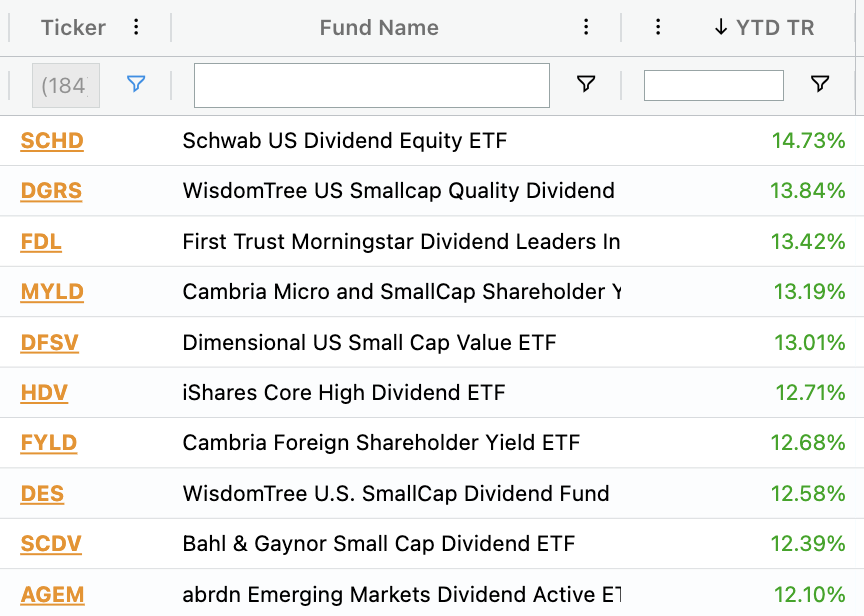Focus the YTD TR filter input box
This screenshot has height=616, width=864.
click(713, 85)
